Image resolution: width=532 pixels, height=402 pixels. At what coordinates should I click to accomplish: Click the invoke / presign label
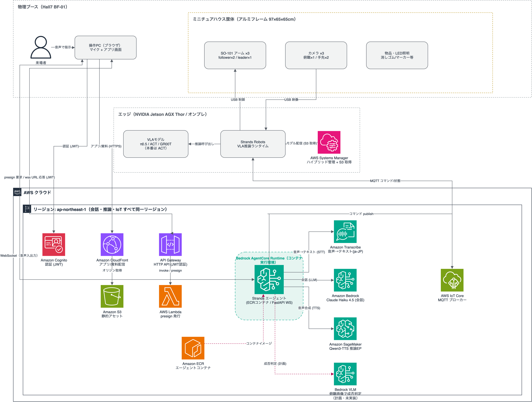click(x=170, y=271)
